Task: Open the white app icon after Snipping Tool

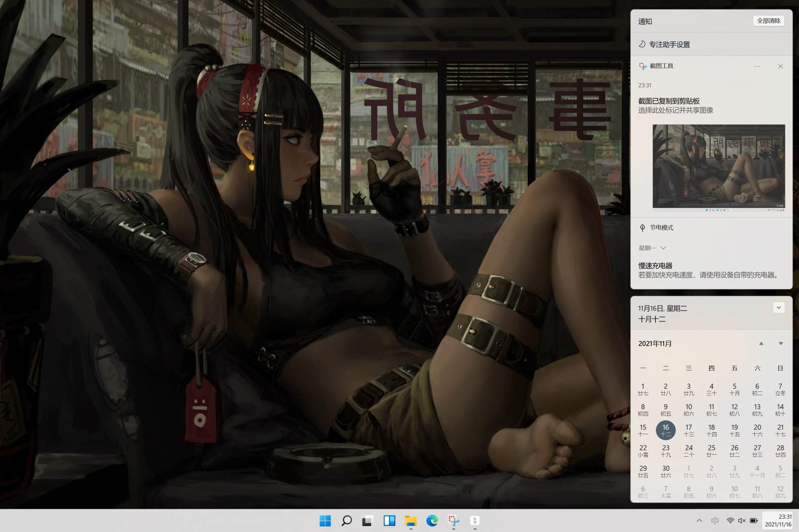Action: coord(475,520)
